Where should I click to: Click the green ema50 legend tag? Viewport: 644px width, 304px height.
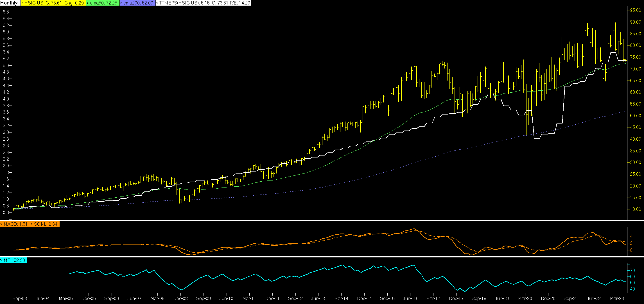(x=103, y=3)
